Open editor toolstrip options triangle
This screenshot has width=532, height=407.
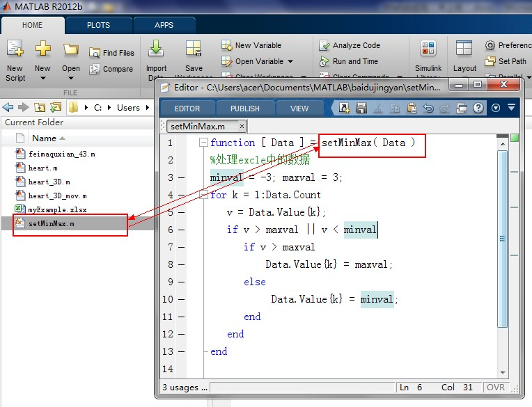(x=511, y=107)
